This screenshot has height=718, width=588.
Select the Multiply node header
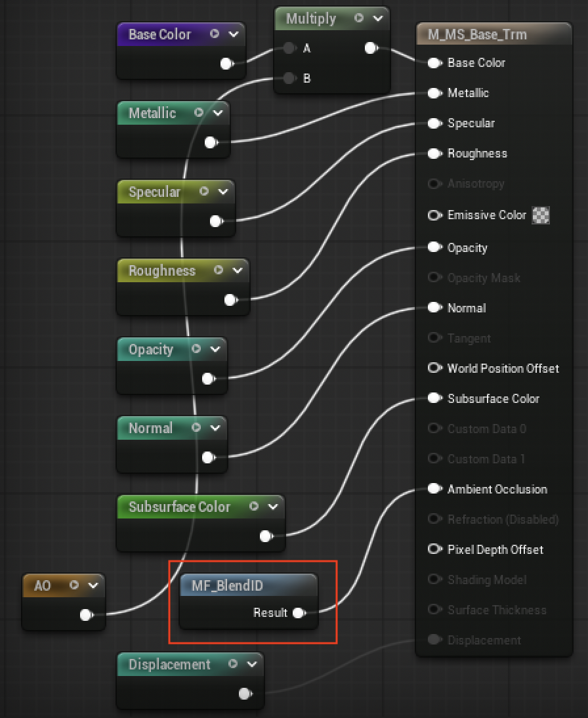tap(332, 19)
